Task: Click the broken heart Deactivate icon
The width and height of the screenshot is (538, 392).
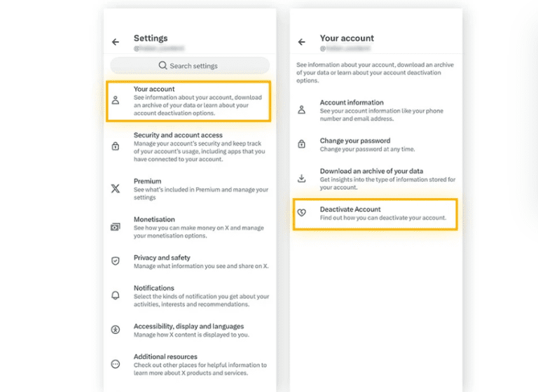Action: [x=302, y=213]
